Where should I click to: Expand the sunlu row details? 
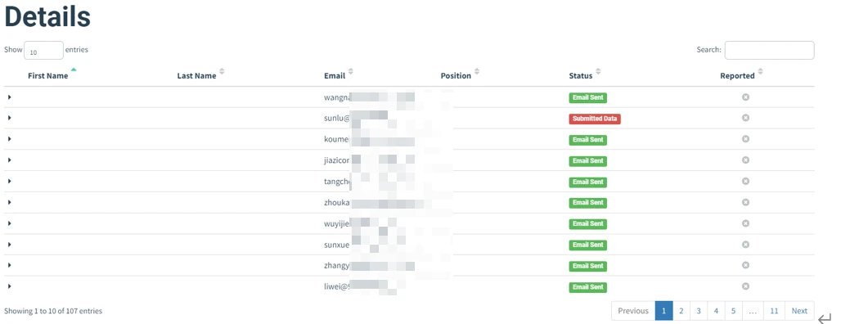[10, 118]
